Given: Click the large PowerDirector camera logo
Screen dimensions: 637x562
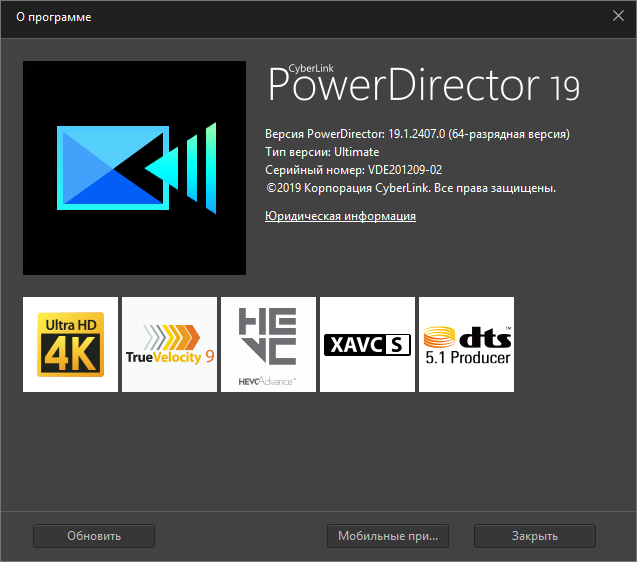Looking at the screenshot, I should 134,168.
